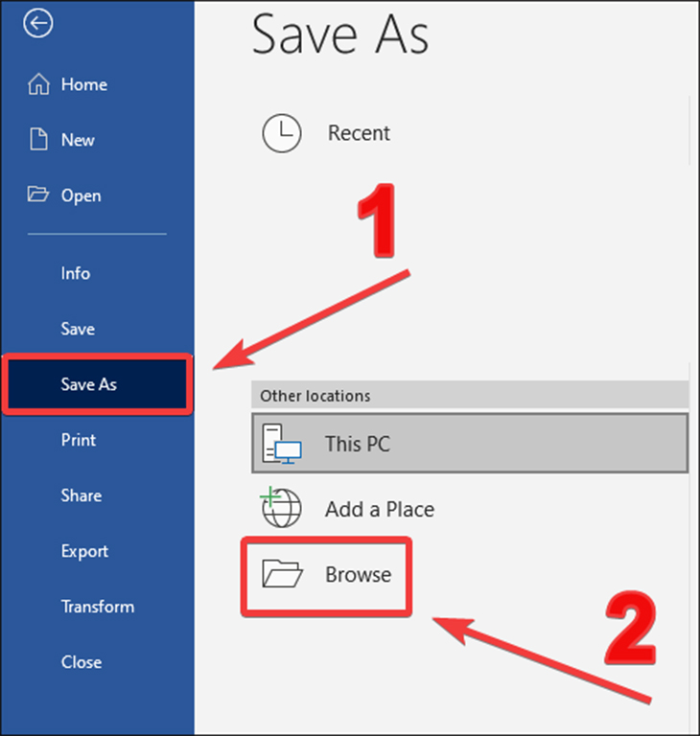Select the Recent locations label
Screen dimensions: 700x736
coord(359,133)
